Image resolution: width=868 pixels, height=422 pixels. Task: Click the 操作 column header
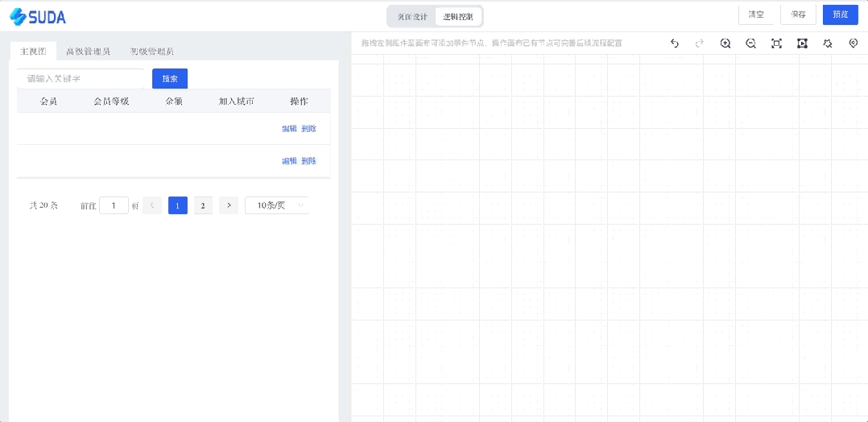(x=299, y=101)
